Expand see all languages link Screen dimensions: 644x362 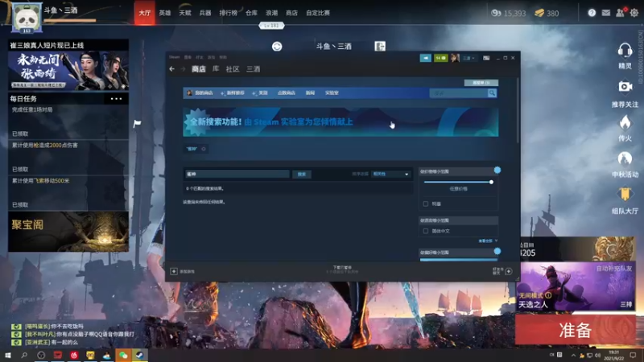click(488, 241)
